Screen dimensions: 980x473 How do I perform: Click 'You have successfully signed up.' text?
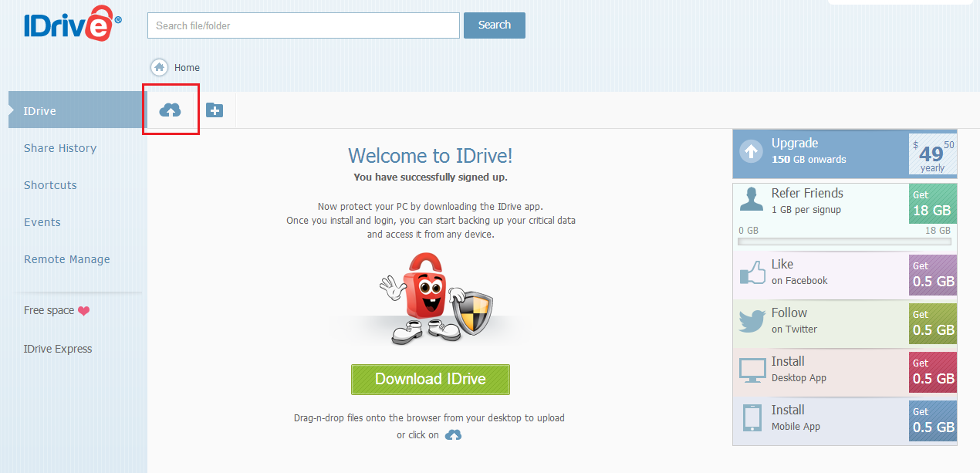tap(431, 177)
